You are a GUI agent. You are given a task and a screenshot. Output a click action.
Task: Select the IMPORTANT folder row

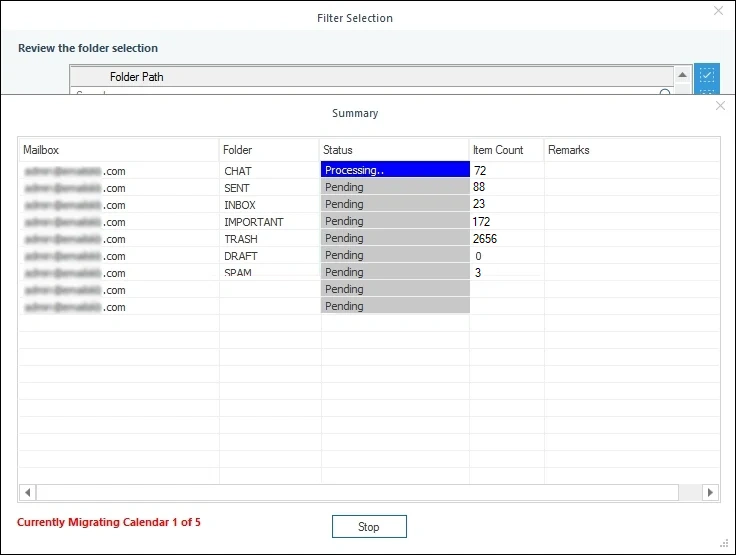tap(253, 222)
